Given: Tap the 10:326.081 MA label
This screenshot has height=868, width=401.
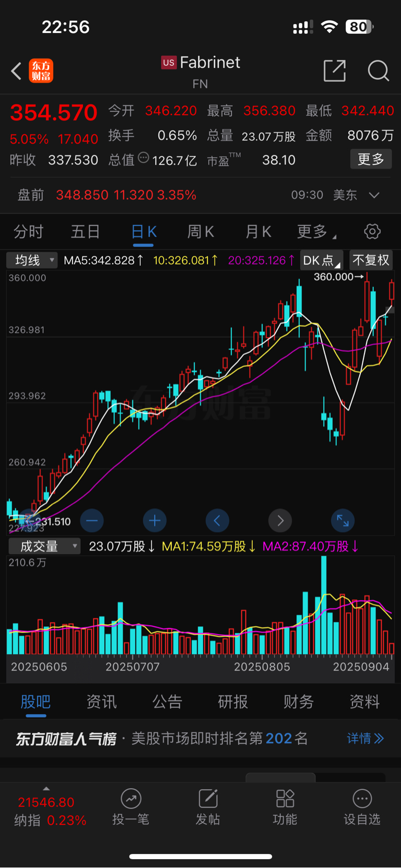Looking at the screenshot, I should pyautogui.click(x=185, y=260).
